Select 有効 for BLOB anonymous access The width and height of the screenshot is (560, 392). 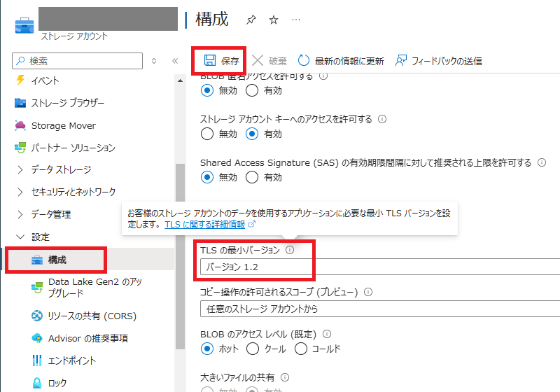252,91
